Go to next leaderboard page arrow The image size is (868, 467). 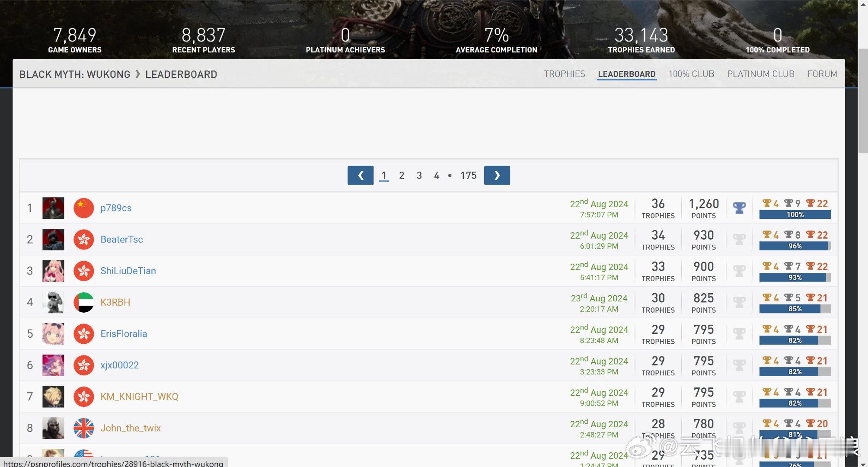click(497, 175)
